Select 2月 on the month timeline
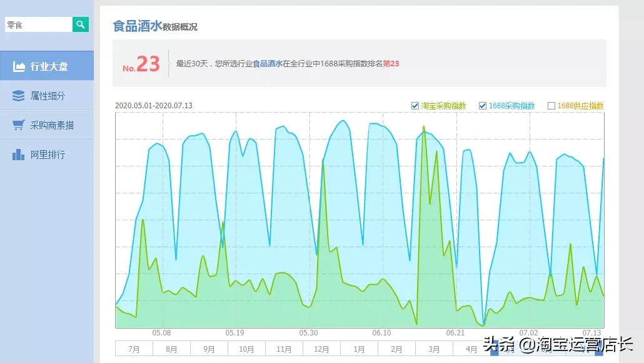This screenshot has width=644, height=363. coord(396,349)
